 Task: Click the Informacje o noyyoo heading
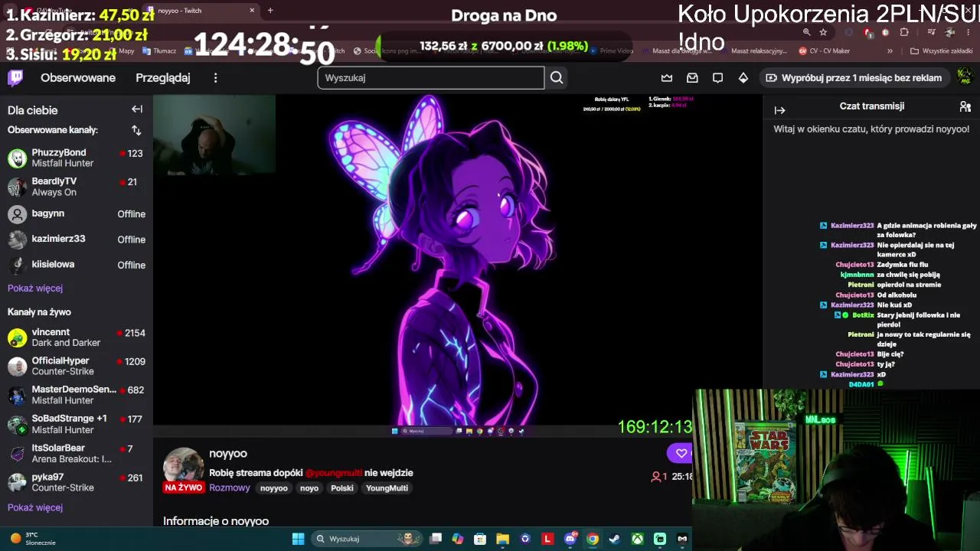(216, 521)
